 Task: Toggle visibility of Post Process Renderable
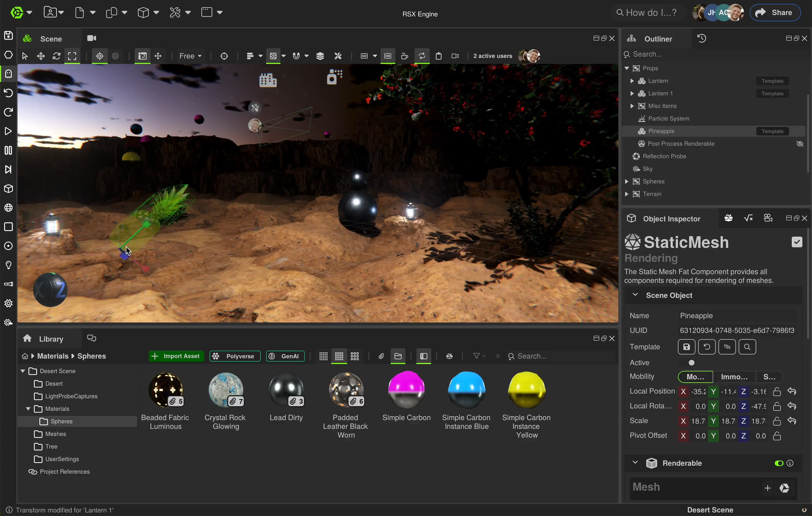[x=800, y=144]
